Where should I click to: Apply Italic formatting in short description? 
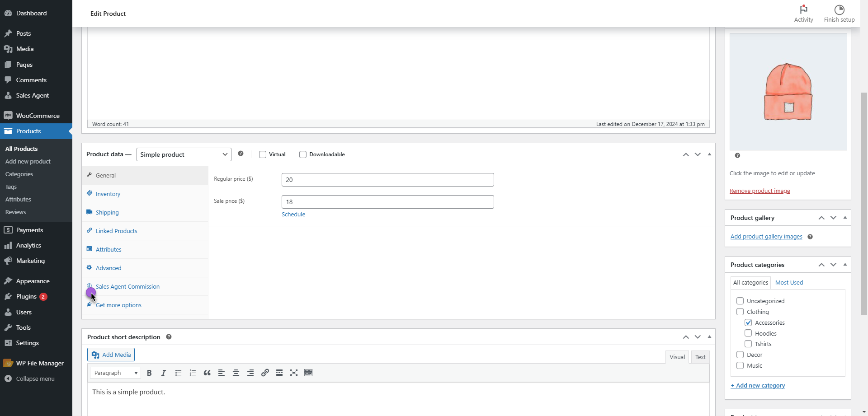point(164,373)
